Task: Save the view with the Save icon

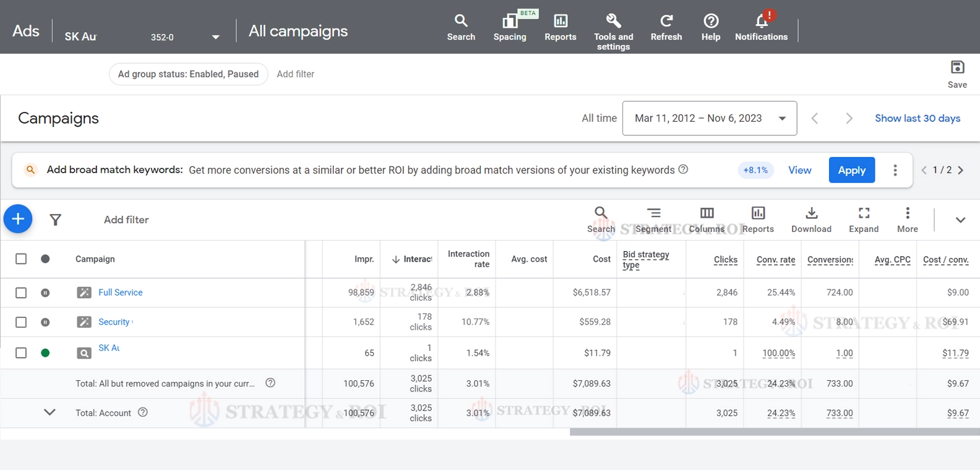Action: pos(957,67)
